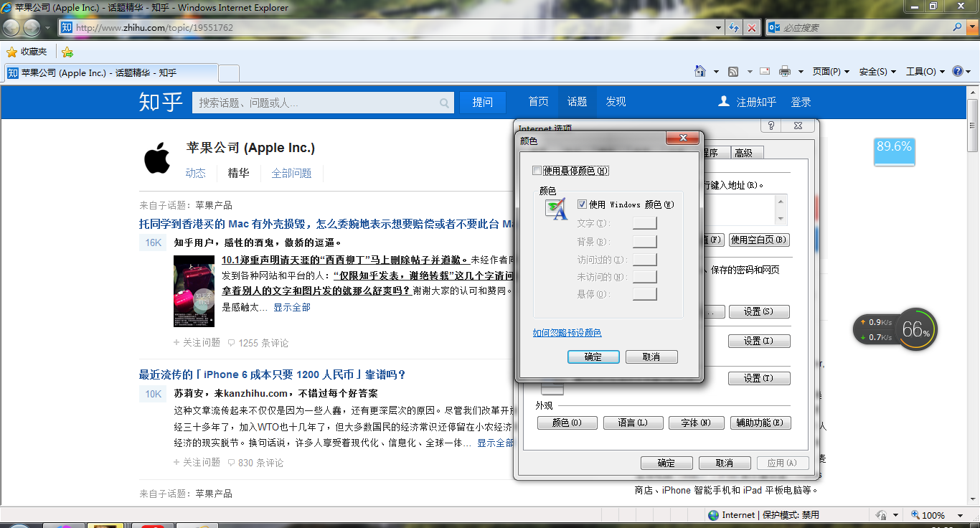
Task: Click the read mail envelope icon
Action: click(x=765, y=71)
